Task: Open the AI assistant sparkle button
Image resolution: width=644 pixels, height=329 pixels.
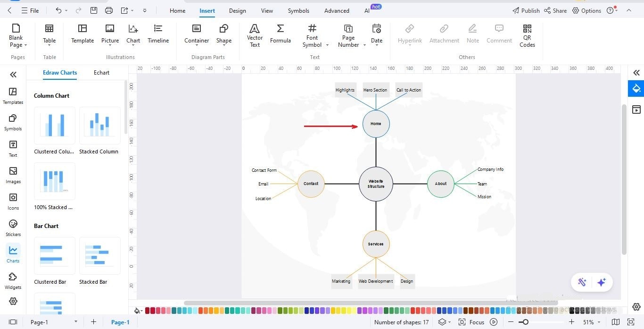Action: click(x=601, y=282)
